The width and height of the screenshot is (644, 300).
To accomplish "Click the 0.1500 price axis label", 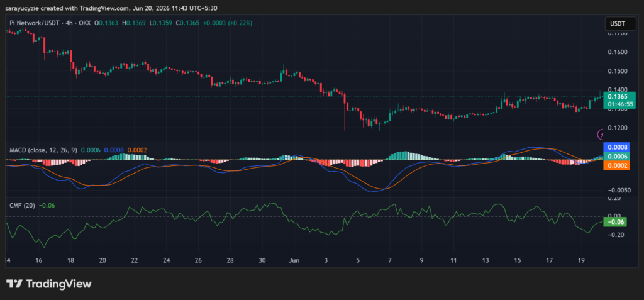I will (x=618, y=71).
